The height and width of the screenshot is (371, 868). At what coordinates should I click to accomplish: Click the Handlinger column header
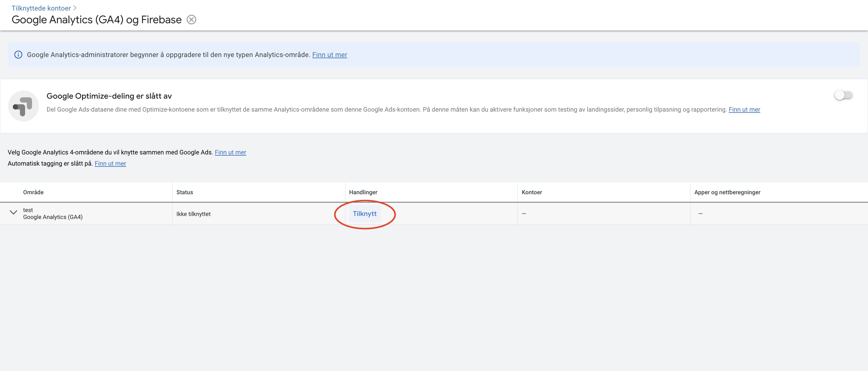pyautogui.click(x=363, y=192)
